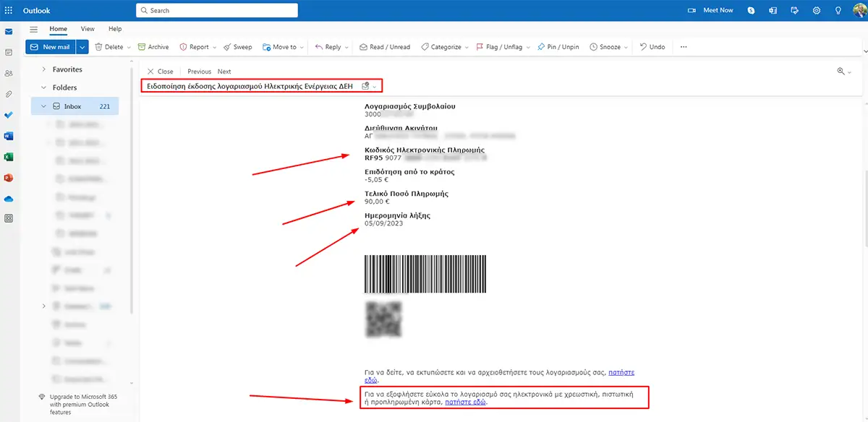Switch to the View tab
Viewport: 868px width, 422px height.
click(88, 29)
